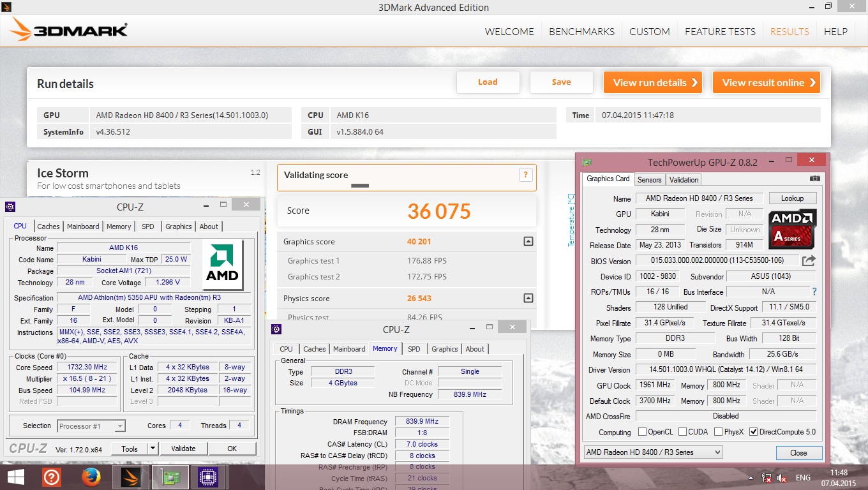Image resolution: width=868 pixels, height=490 pixels.
Task: Click the AMD A-Series logo in GPU-Z
Action: [792, 229]
